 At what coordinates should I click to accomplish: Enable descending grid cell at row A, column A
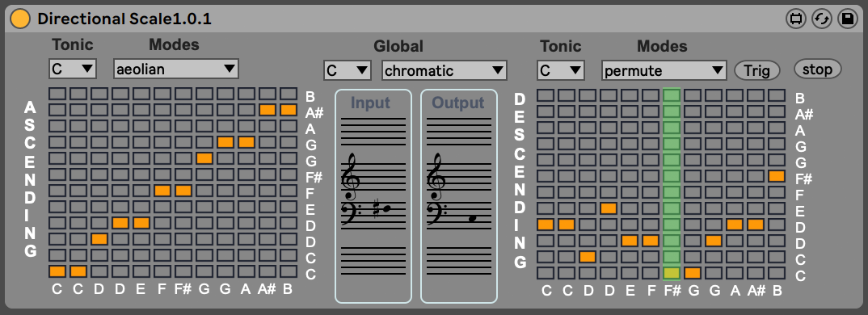pos(735,128)
